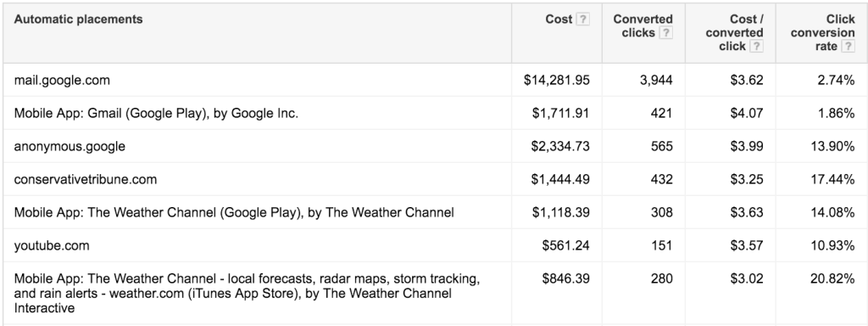The width and height of the screenshot is (868, 326).
Task: Click the 432 converted clicks cell
Action: 661,180
